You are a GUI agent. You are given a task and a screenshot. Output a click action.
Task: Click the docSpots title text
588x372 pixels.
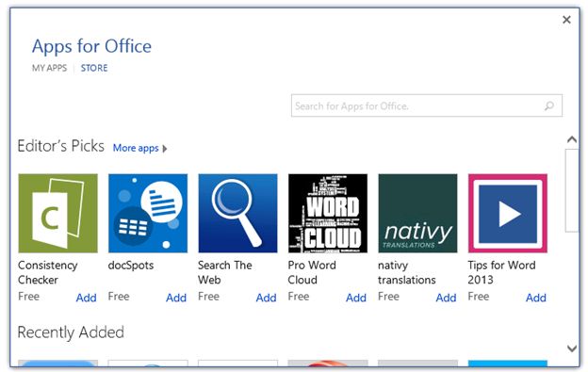tap(131, 266)
